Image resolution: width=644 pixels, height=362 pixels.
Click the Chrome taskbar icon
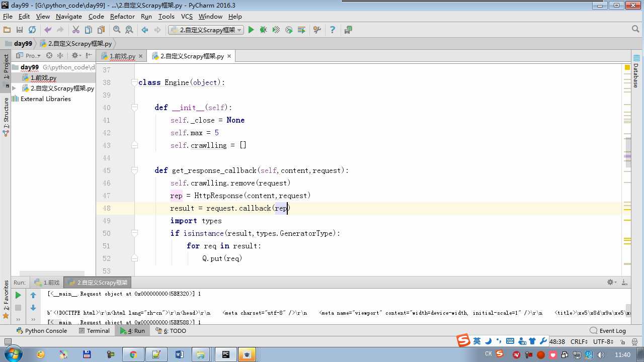point(133,354)
